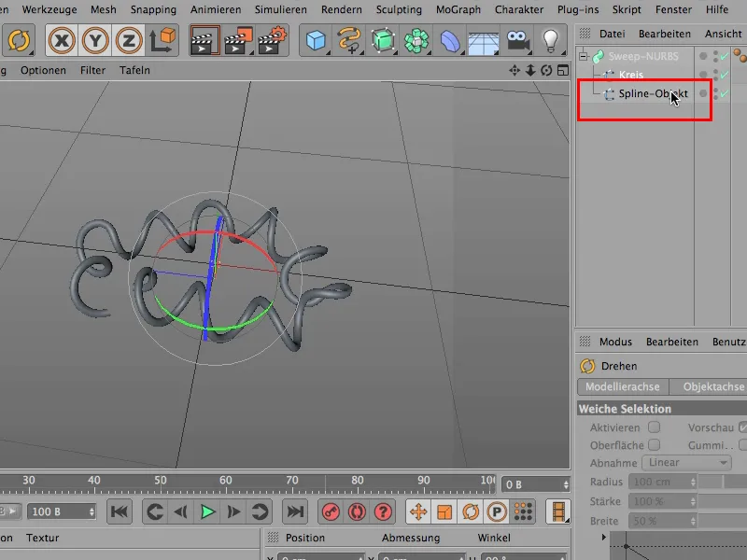The width and height of the screenshot is (747, 560).
Task: Select the spline pen tool icon
Action: pos(349,40)
